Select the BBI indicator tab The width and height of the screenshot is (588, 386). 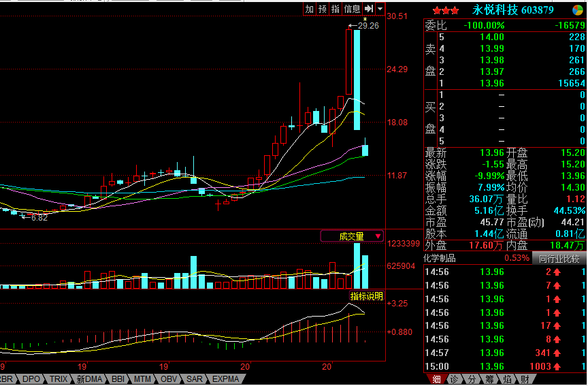[x=118, y=379]
